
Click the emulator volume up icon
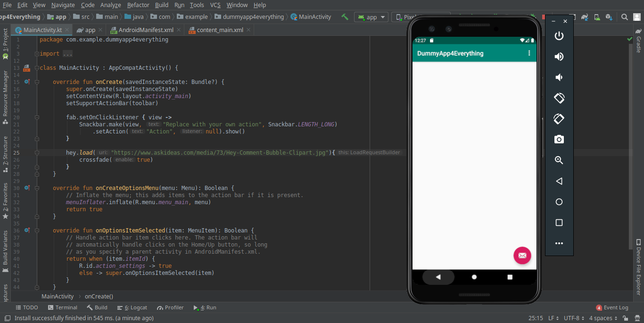[x=559, y=57]
